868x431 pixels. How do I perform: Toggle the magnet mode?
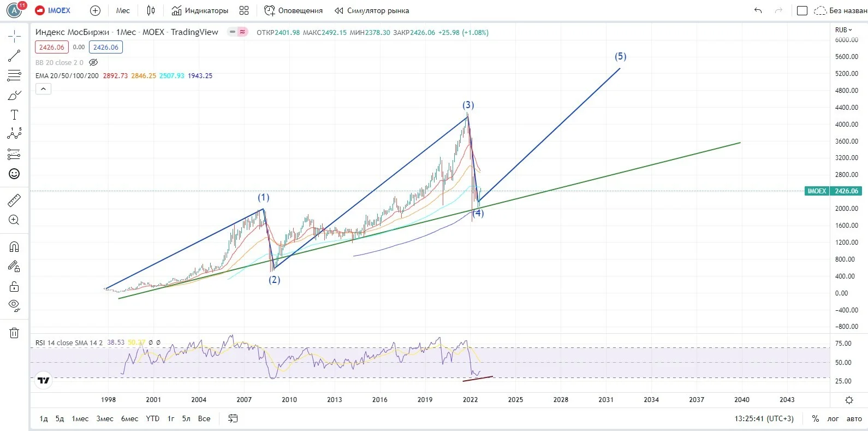14,247
